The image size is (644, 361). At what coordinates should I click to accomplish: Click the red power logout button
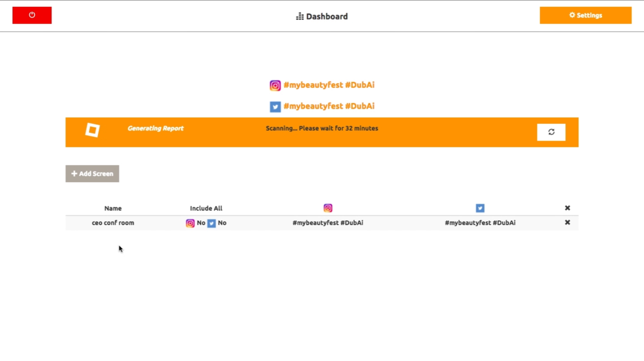pyautogui.click(x=32, y=15)
